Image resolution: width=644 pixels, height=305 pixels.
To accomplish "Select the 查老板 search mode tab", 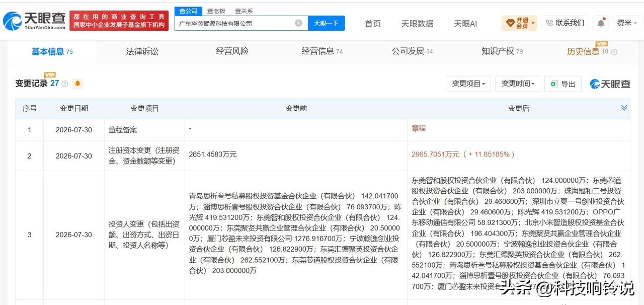I will click(x=216, y=11).
